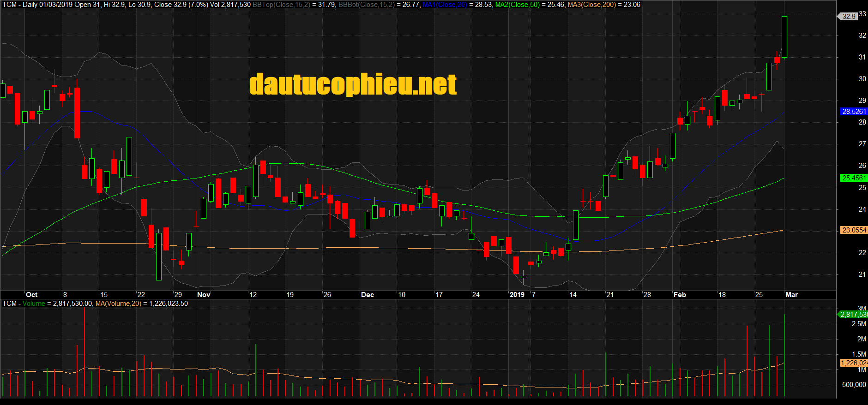Click the 14 date label in January
Image resolution: width=868 pixels, height=405 pixels.
(x=573, y=295)
